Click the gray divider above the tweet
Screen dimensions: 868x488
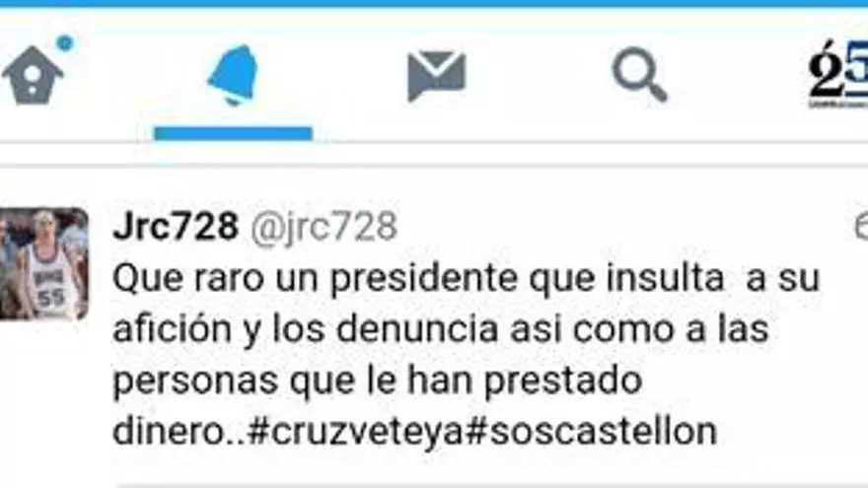click(x=434, y=165)
